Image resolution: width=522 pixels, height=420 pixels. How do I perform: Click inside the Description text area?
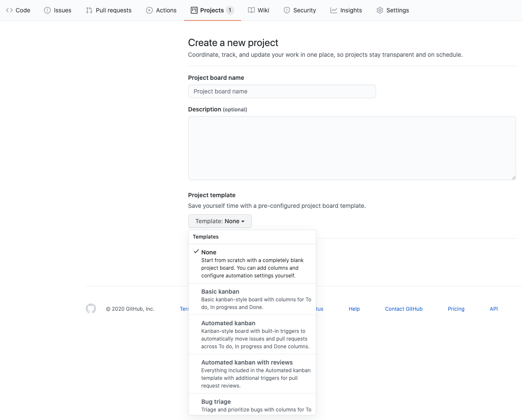click(352, 148)
